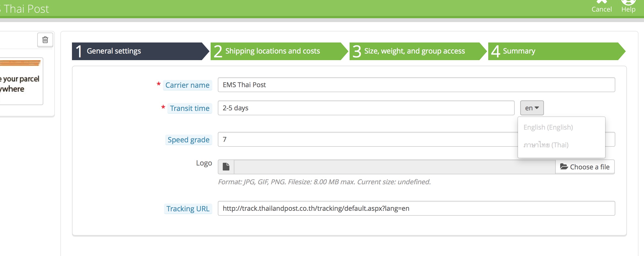Go to Shipping locations and costs step
Screen dimensions: 644x256
[x=276, y=51]
